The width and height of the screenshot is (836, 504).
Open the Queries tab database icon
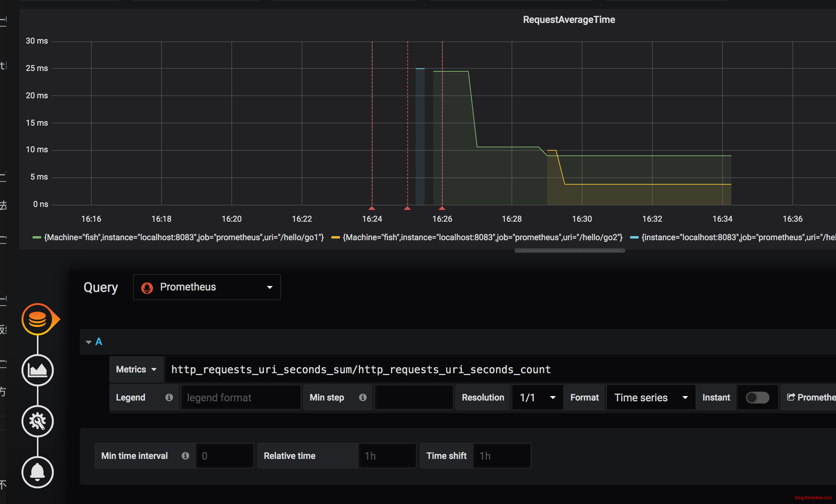click(37, 319)
